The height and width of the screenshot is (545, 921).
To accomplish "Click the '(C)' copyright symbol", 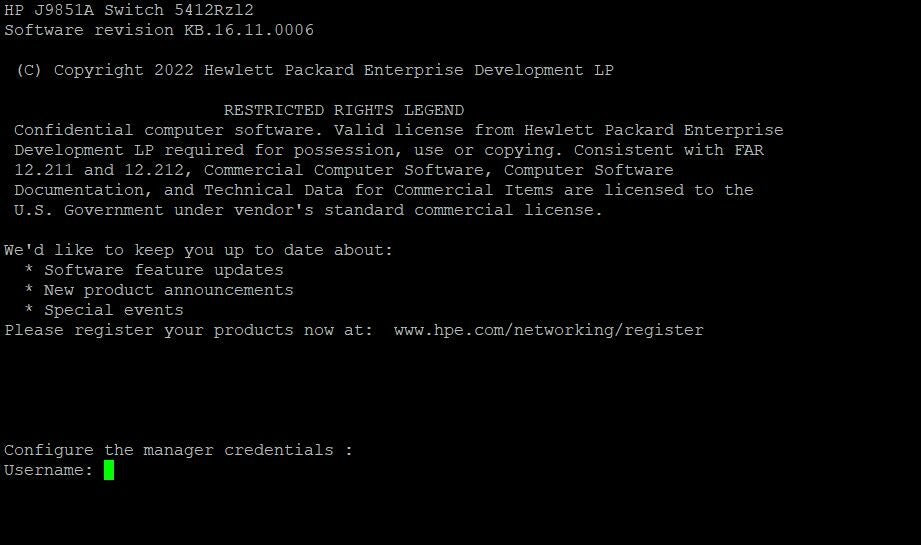I will 29,70.
